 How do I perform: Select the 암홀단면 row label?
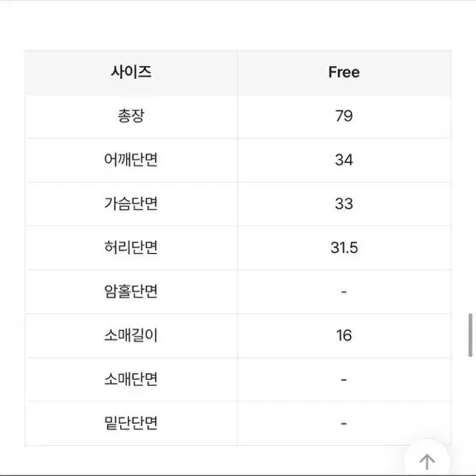131,292
